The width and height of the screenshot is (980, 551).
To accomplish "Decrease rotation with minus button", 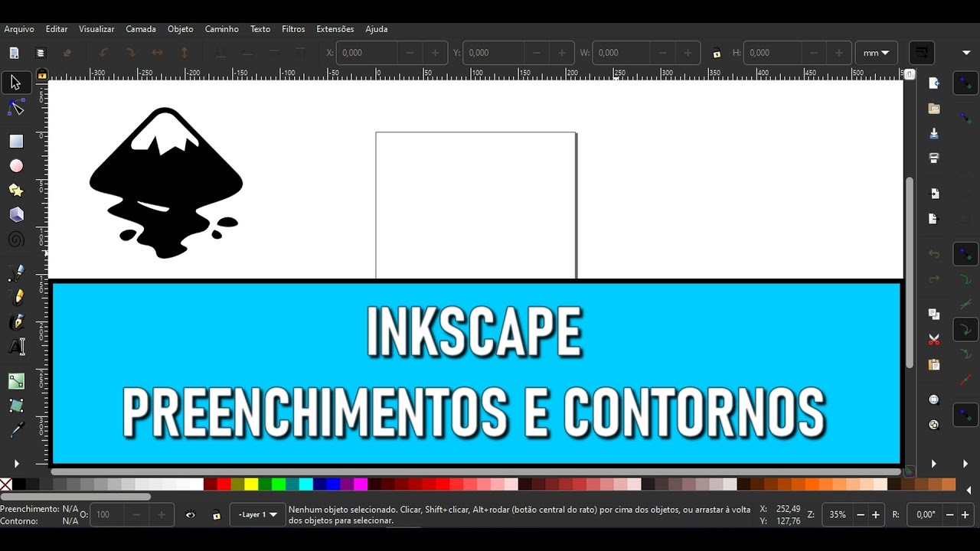I will pos(949,515).
